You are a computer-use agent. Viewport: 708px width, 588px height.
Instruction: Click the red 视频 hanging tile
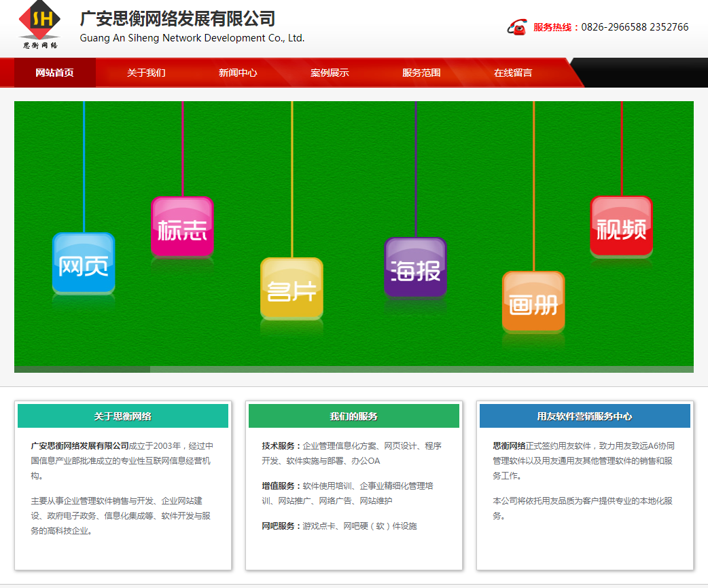621,227
